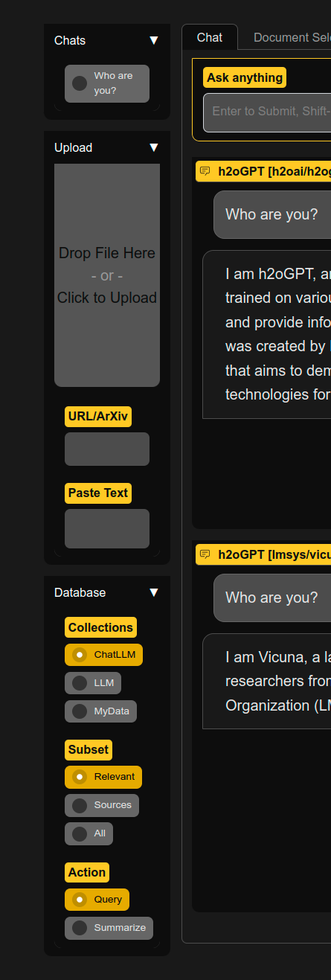Viewport: 331px width, 980px height.
Task: Click the 'I am h2oGPT' response text
Action: 277,334
